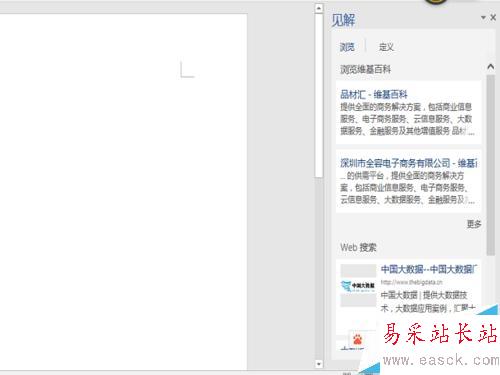Click the 中国大数据 result thumbnail image

(x=358, y=286)
